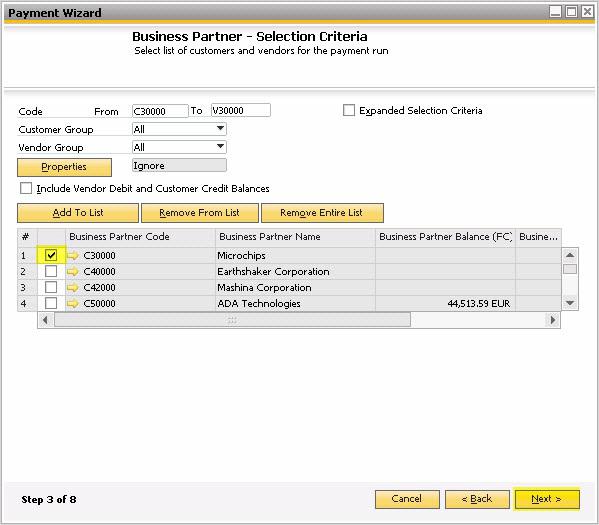Screen dimensions: 599x525
Task: Enable Expanded Selection Criteria
Action: click(349, 110)
